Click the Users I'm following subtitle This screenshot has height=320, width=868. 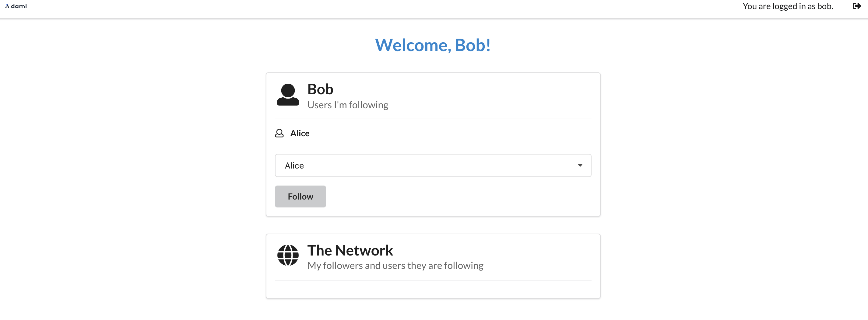pyautogui.click(x=348, y=105)
